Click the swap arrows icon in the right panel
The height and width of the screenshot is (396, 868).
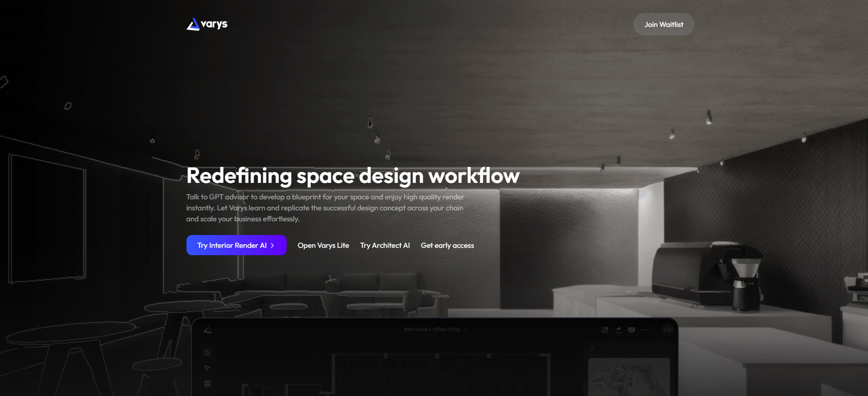point(592,349)
